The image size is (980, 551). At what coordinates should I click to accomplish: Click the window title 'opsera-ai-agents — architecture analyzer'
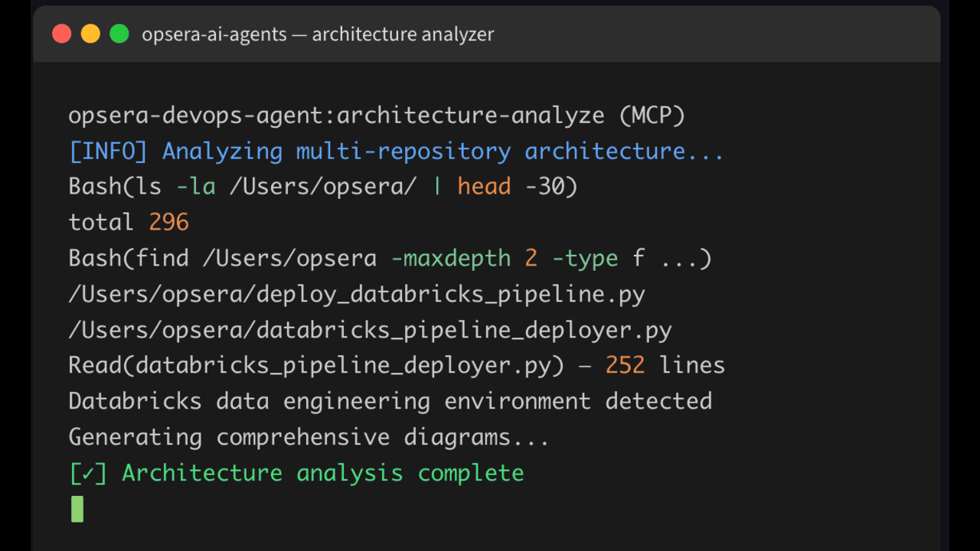[x=318, y=34]
